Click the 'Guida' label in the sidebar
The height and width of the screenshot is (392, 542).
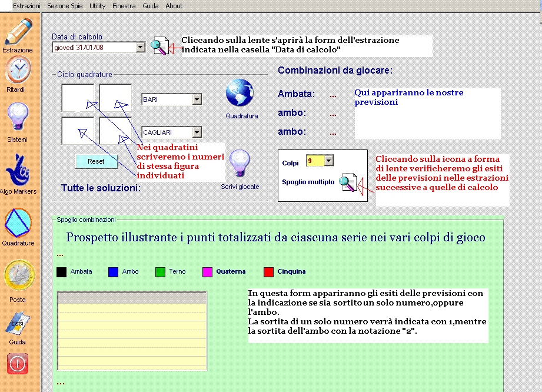pos(17,342)
